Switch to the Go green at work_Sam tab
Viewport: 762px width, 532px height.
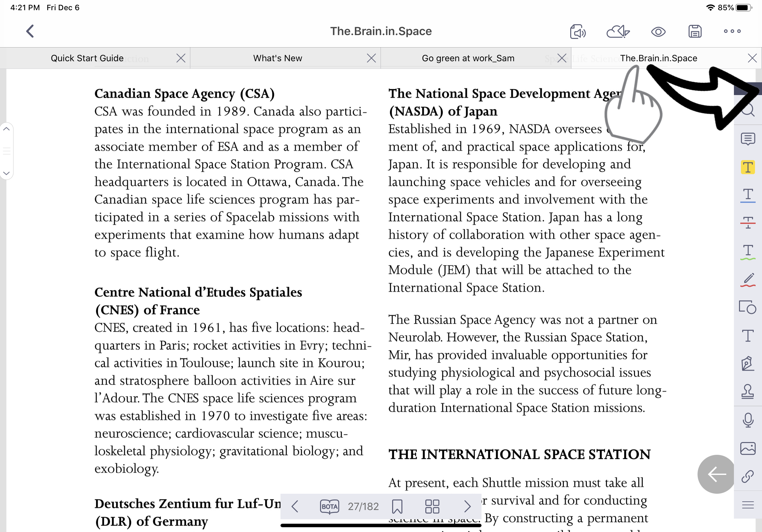click(468, 58)
